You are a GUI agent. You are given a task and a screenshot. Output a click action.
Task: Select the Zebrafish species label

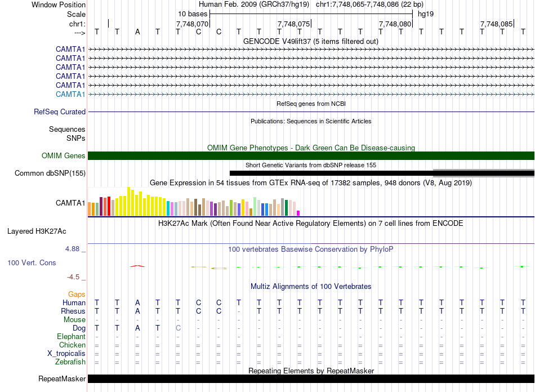coord(71,362)
